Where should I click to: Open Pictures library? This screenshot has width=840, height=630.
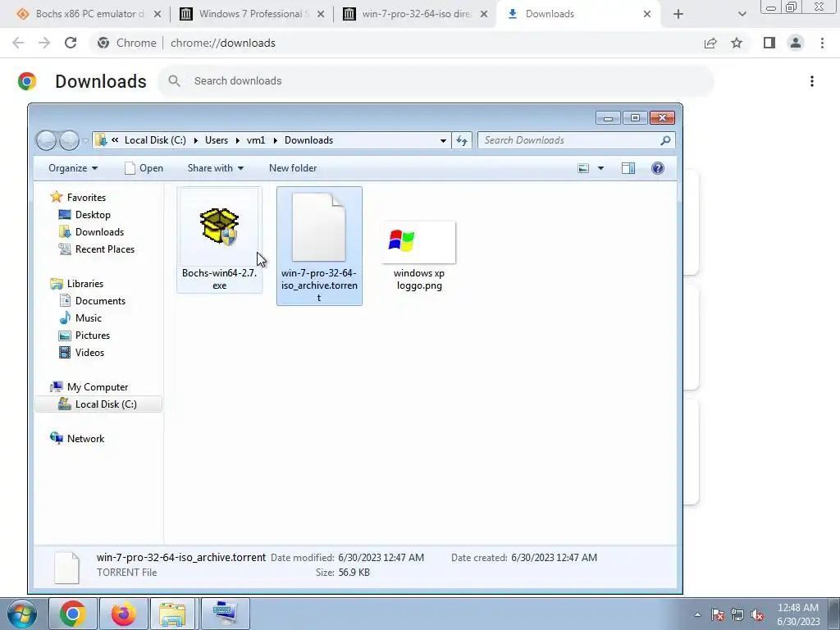(x=92, y=336)
